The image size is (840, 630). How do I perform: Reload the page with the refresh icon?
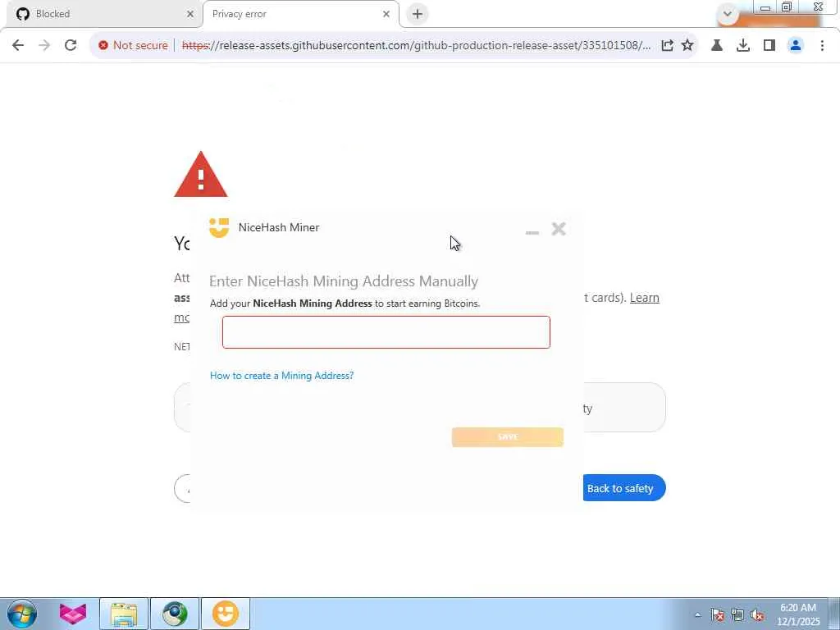pyautogui.click(x=71, y=46)
